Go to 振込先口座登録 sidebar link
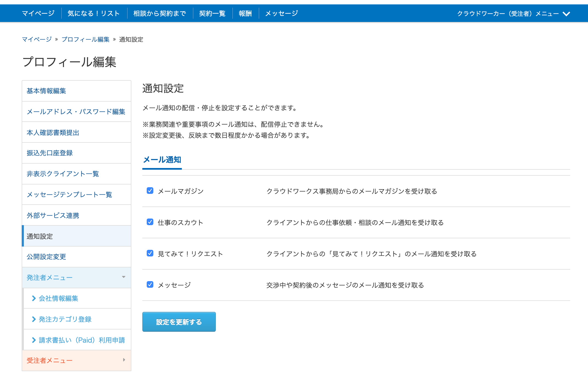 50,153
